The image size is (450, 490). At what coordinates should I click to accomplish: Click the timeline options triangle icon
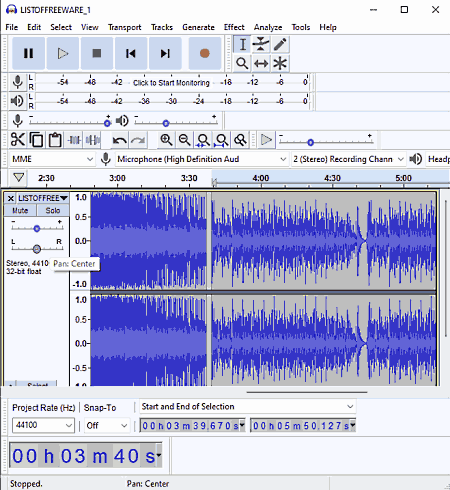tap(19, 177)
